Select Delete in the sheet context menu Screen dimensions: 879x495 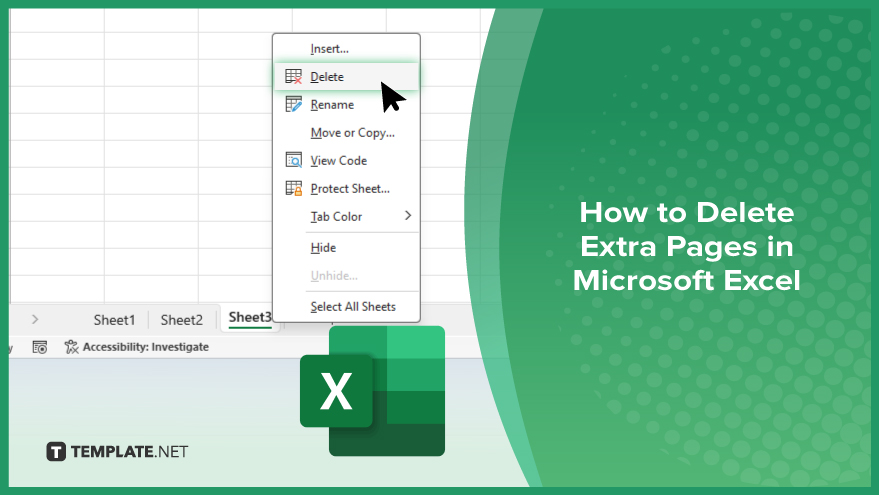(x=346, y=76)
